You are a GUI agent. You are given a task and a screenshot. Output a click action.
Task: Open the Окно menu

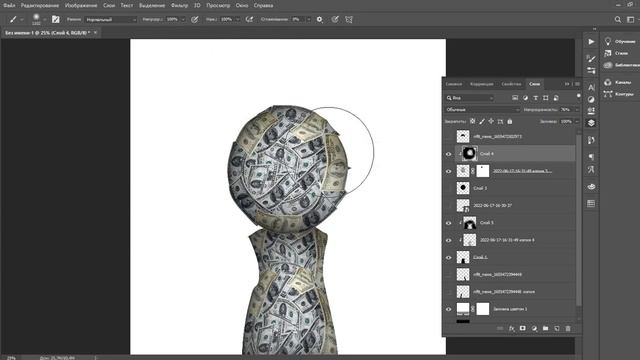[x=242, y=5]
